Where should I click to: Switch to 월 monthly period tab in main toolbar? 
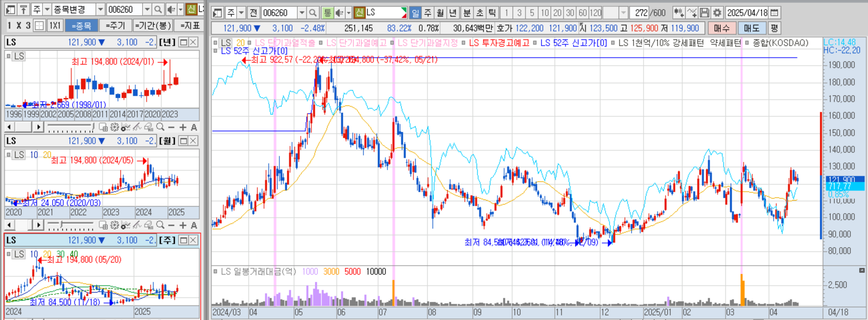(440, 13)
